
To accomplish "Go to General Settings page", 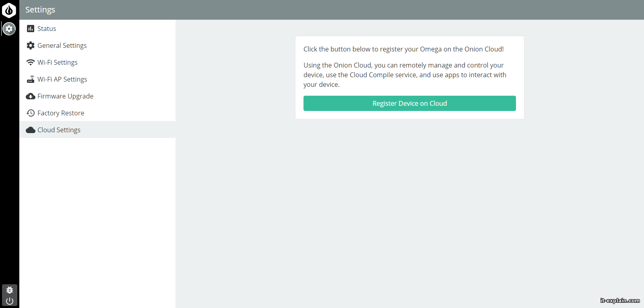I will point(62,45).
